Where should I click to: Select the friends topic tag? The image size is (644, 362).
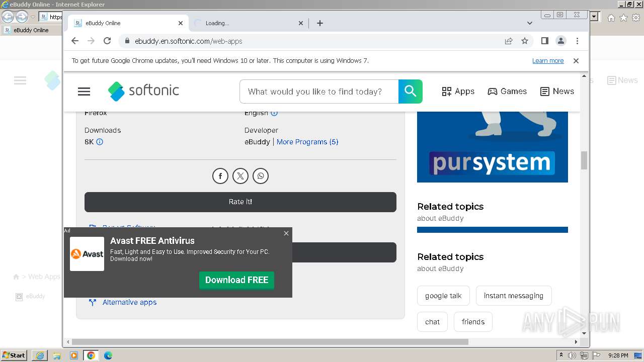(473, 322)
